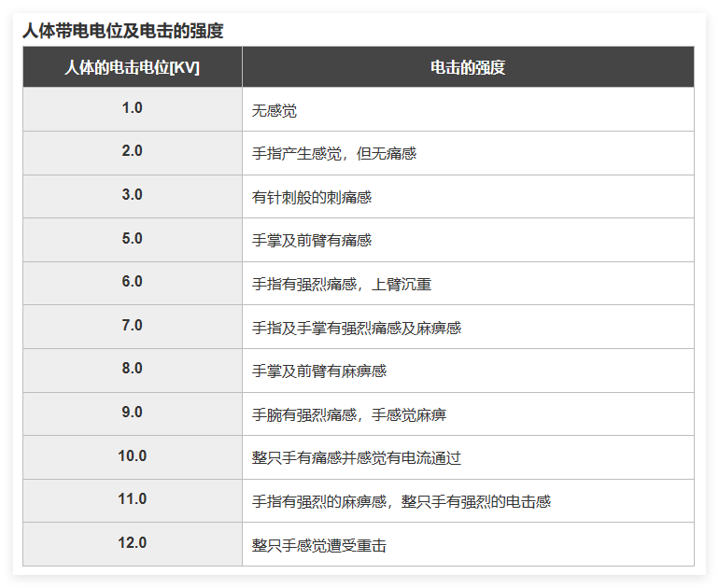Select the text 手指有强烈痛感，上臂沉重

tap(342, 285)
